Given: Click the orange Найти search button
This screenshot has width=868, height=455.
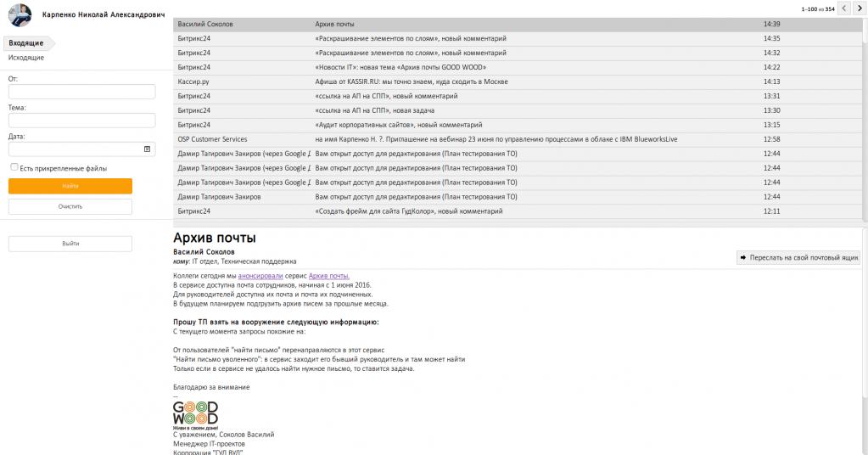Looking at the screenshot, I should pos(70,186).
